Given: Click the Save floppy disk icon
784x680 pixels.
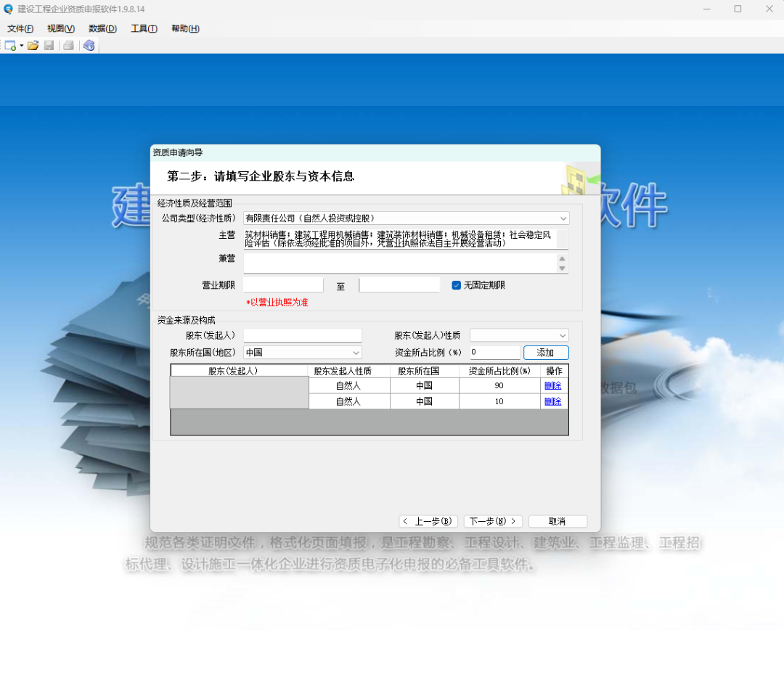Looking at the screenshot, I should pyautogui.click(x=49, y=46).
